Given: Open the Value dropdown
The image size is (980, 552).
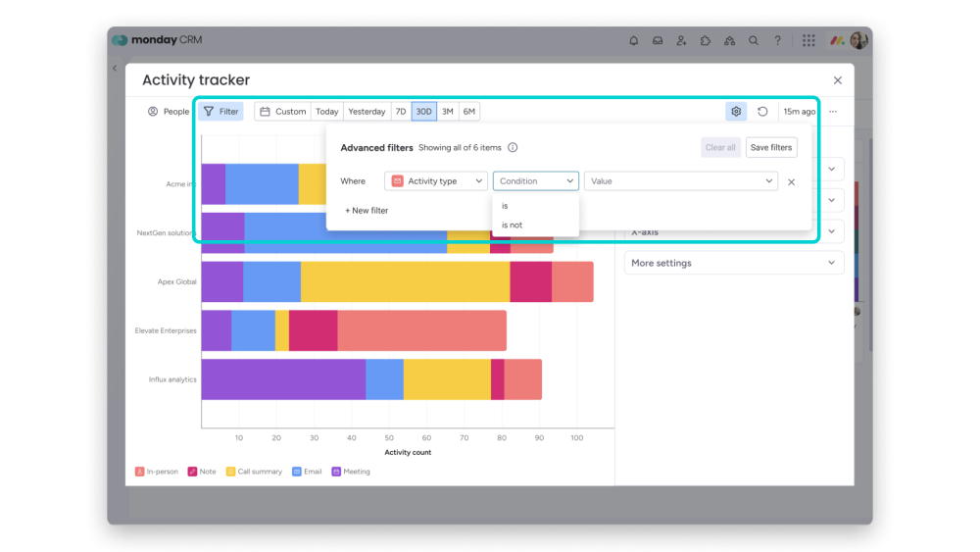Looking at the screenshot, I should coord(681,181).
